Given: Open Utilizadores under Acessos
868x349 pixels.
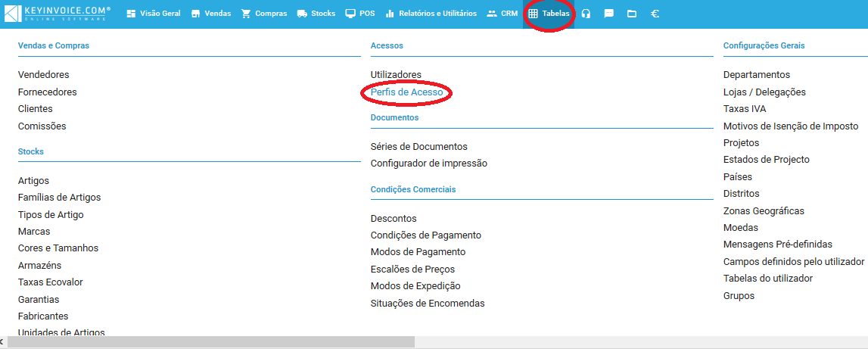Looking at the screenshot, I should tap(396, 75).
